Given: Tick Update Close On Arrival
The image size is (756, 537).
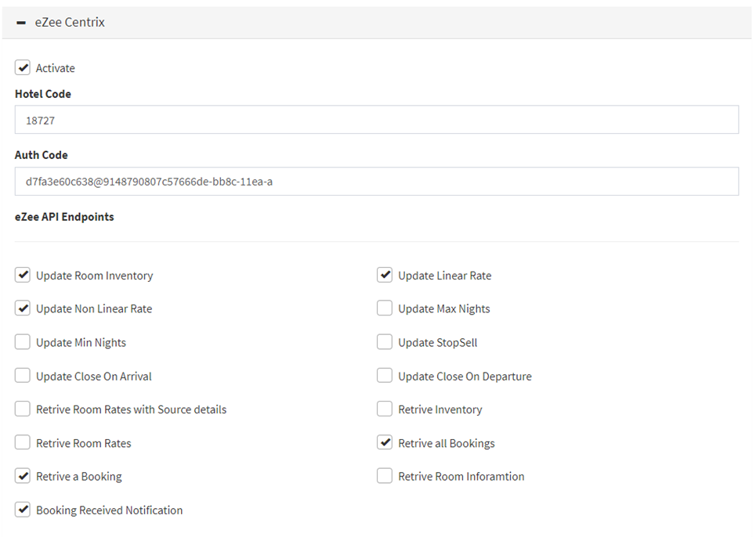Looking at the screenshot, I should click(x=23, y=376).
